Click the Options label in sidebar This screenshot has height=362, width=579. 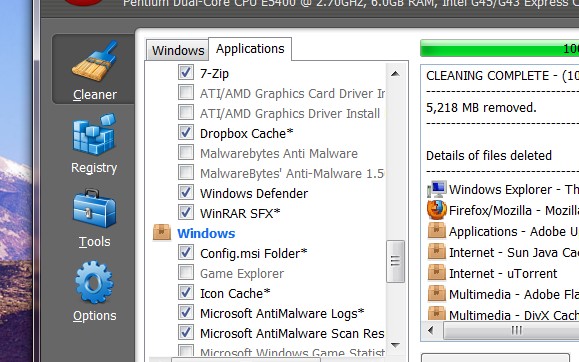pos(94,316)
